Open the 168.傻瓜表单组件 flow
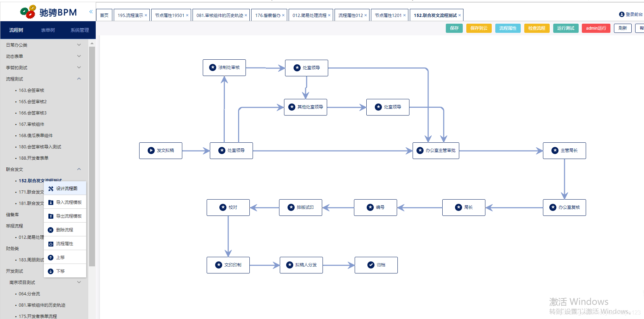Screen dimensions: 644x319 point(36,136)
